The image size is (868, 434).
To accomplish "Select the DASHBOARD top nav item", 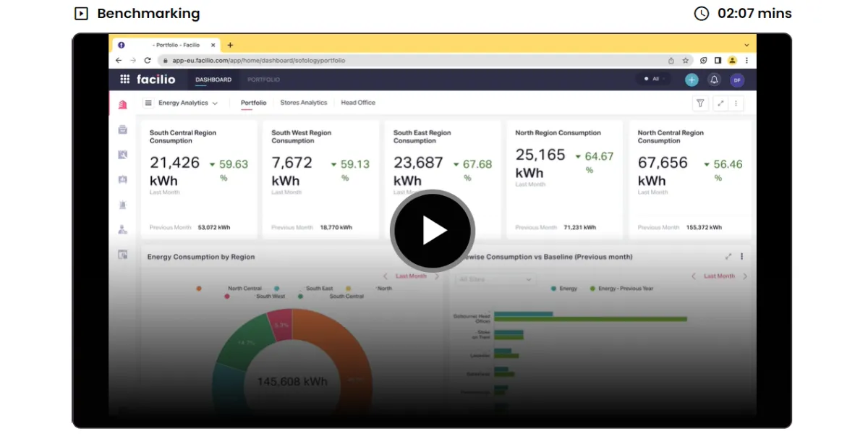I will click(213, 80).
